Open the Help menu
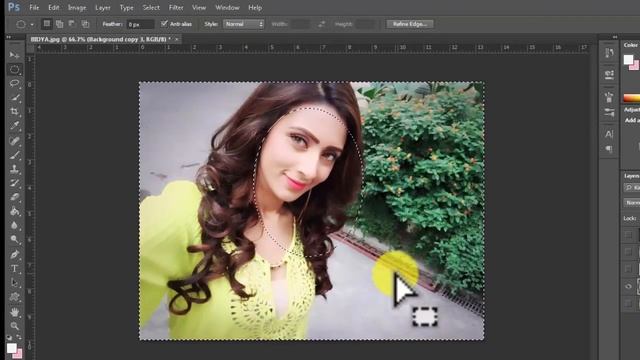640x360 pixels. coord(255,7)
